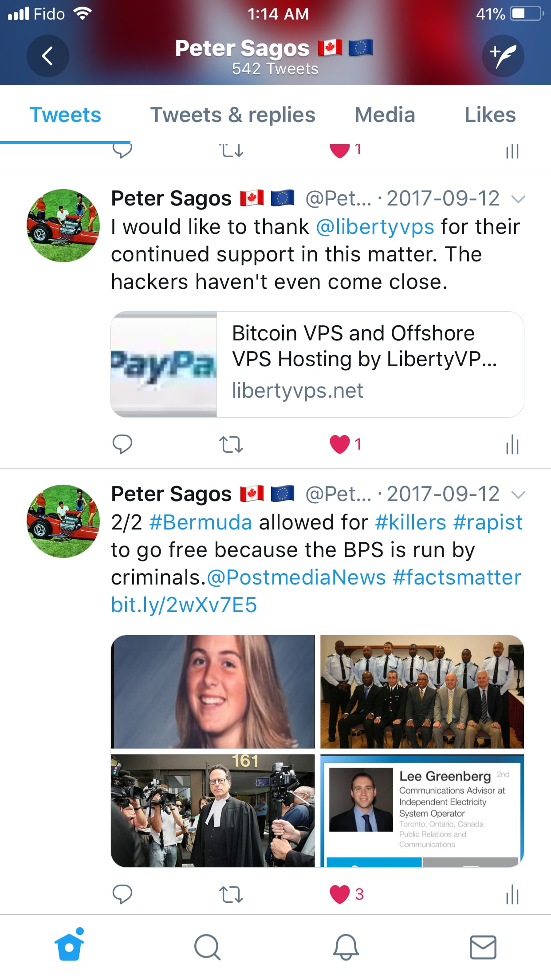Expand options chevron on #Bermuda tweet
This screenshot has width=551, height=980.
(x=518, y=494)
